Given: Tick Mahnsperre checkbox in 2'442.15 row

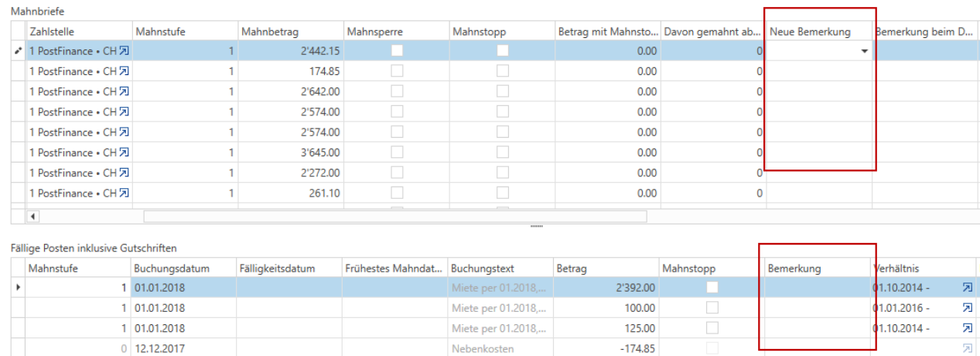Looking at the screenshot, I should click(x=397, y=51).
